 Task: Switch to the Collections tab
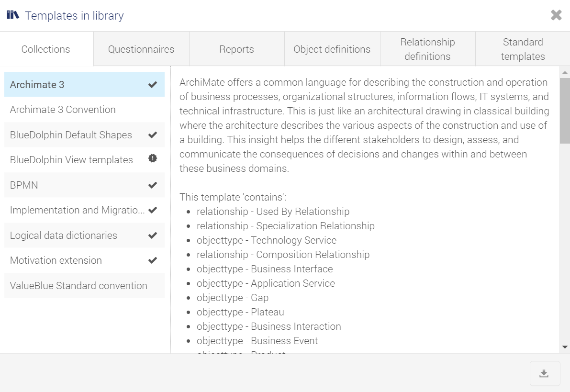coord(46,49)
